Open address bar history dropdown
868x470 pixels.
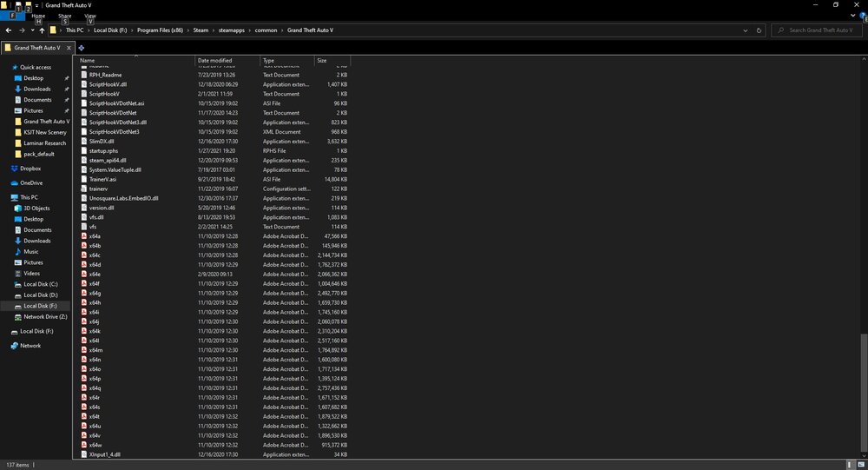745,30
